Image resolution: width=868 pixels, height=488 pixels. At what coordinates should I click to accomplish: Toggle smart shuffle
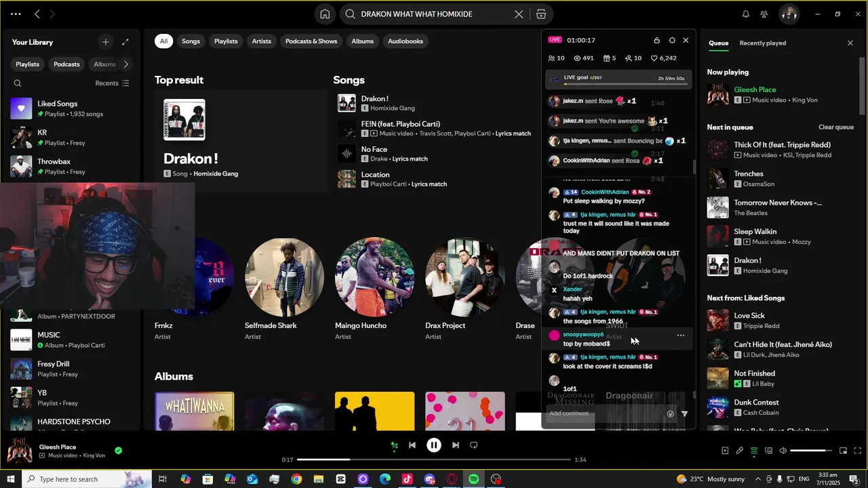click(394, 445)
